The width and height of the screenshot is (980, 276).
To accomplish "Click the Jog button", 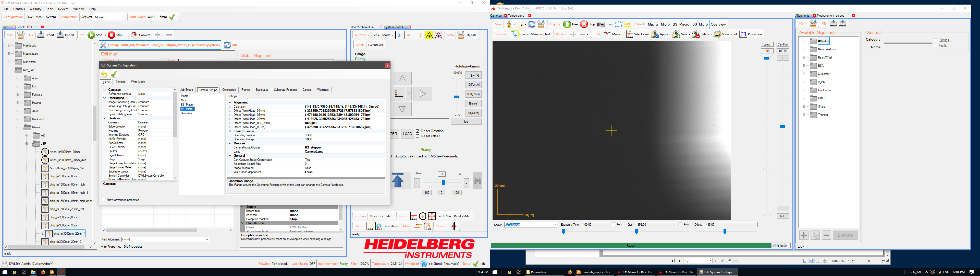I will (466, 122).
